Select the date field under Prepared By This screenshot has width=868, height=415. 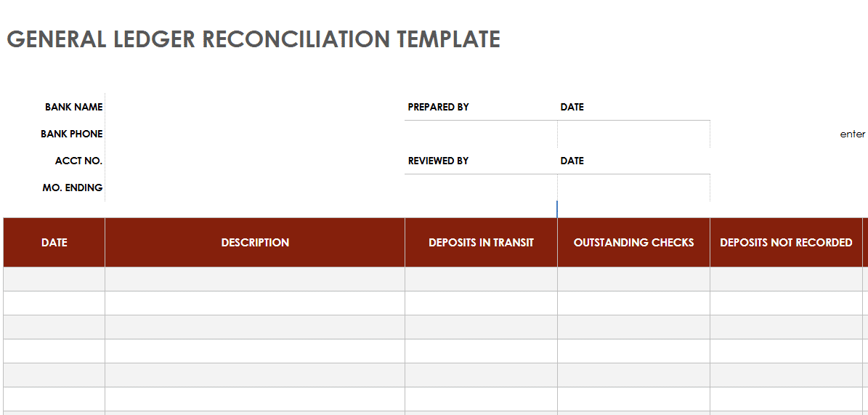[x=633, y=134]
